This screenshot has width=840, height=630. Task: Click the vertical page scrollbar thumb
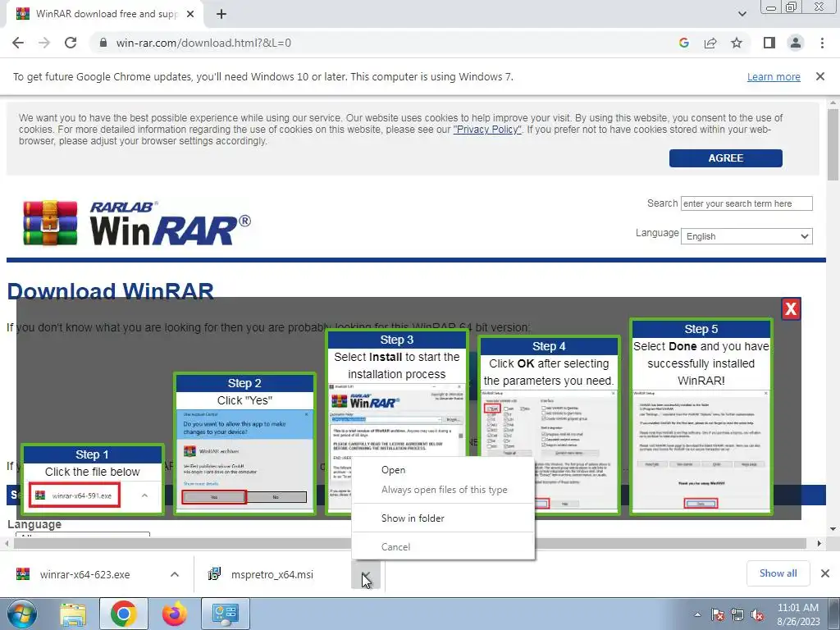(833, 144)
